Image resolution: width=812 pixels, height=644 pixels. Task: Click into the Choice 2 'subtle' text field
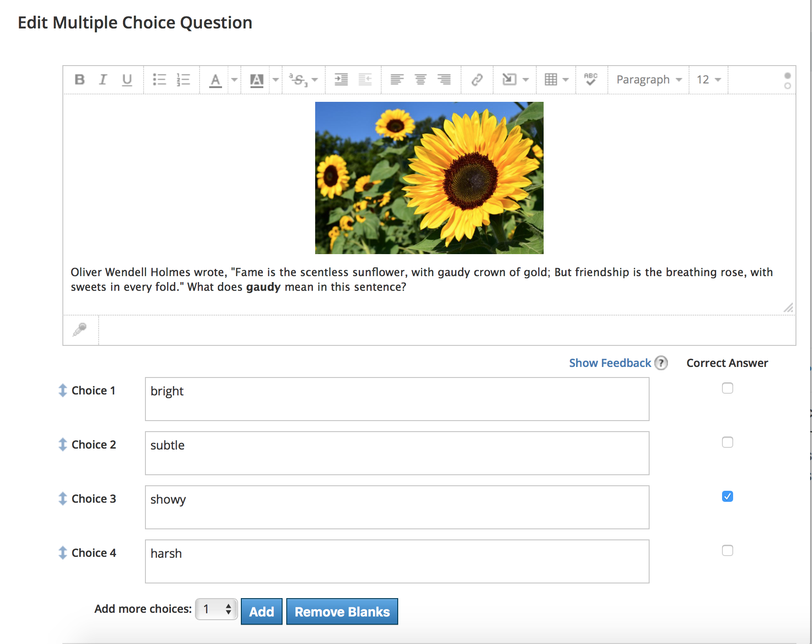pyautogui.click(x=397, y=453)
